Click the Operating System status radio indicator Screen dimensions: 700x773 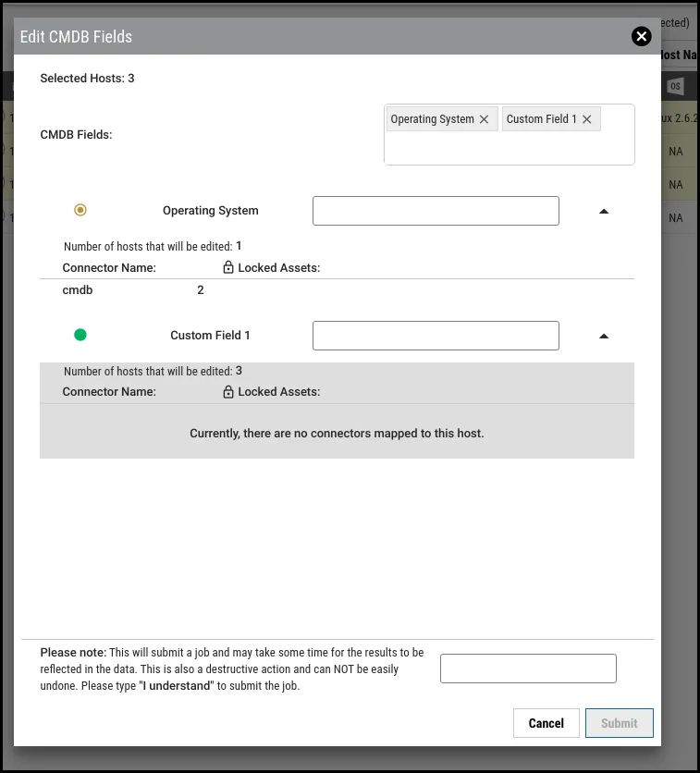click(x=80, y=210)
